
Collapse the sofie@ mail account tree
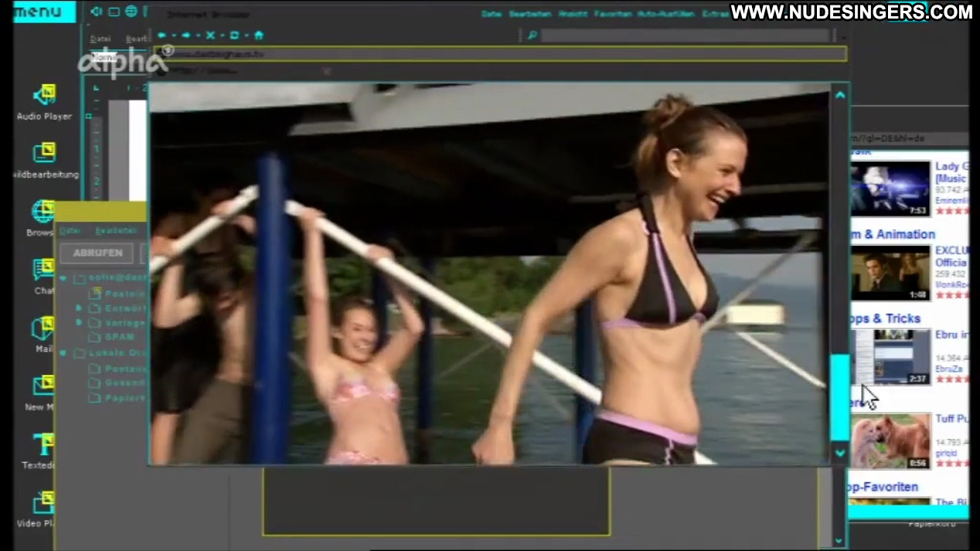63,277
